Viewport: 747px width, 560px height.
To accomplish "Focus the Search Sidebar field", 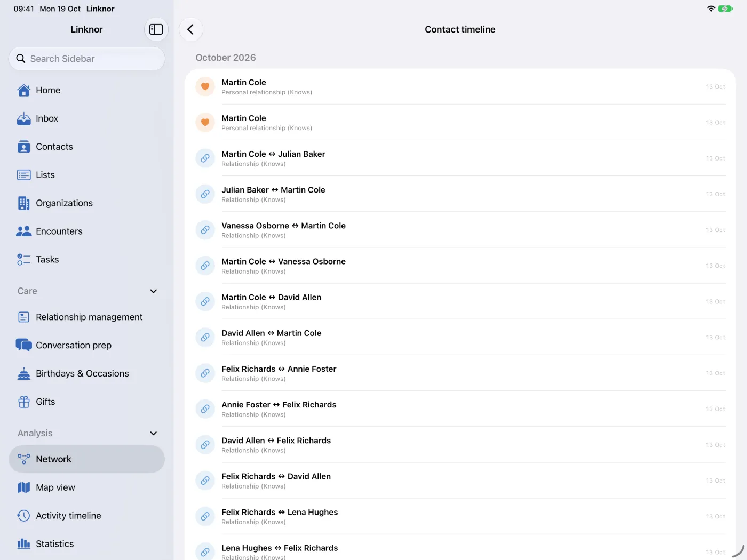I will pyautogui.click(x=87, y=59).
